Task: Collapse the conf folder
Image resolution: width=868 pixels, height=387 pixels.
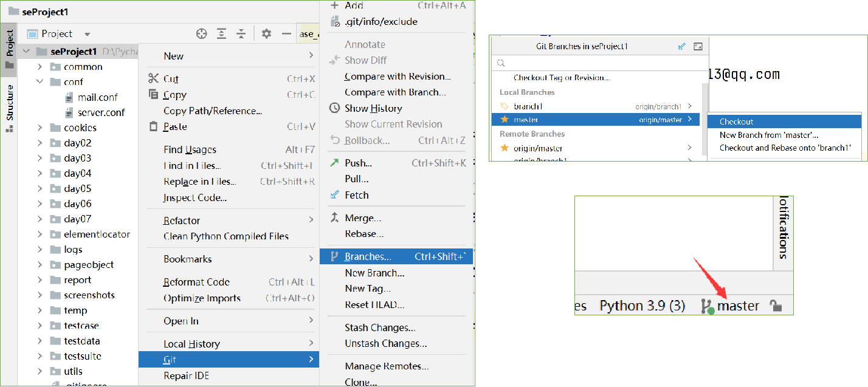Action: tap(40, 82)
